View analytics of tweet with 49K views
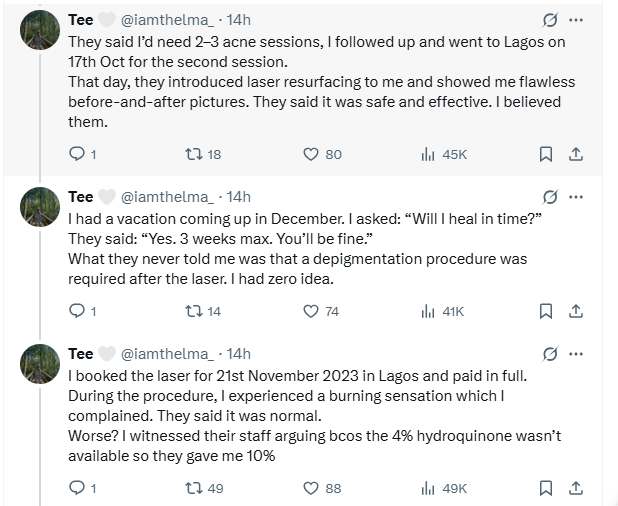618x506 pixels. coord(428,487)
